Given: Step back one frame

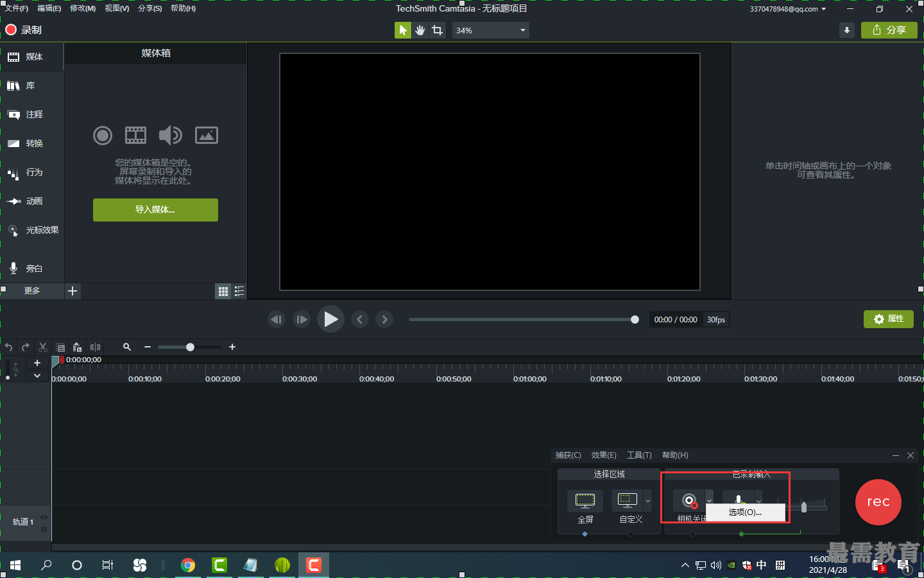Looking at the screenshot, I should [277, 319].
